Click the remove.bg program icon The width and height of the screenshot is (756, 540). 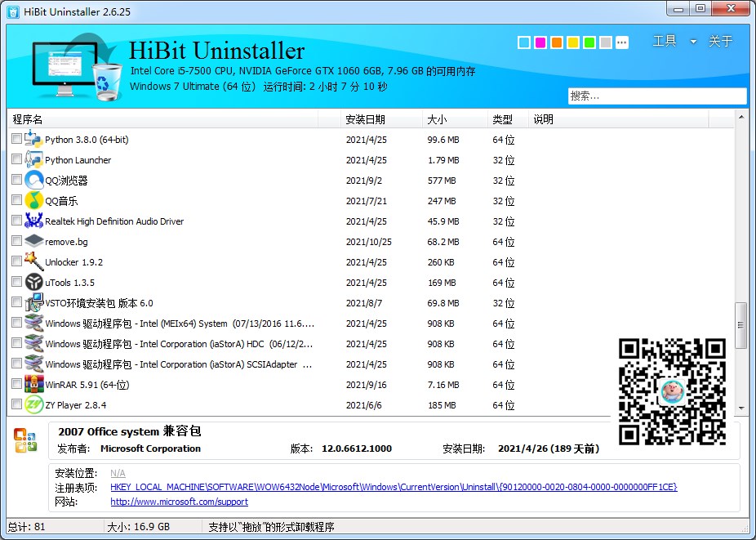[33, 241]
